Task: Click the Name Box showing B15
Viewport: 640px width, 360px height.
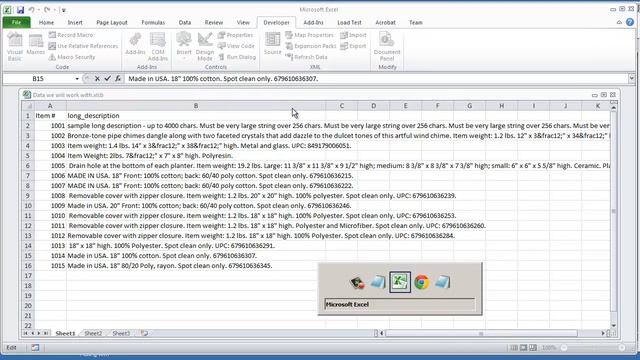Action: 38,79
